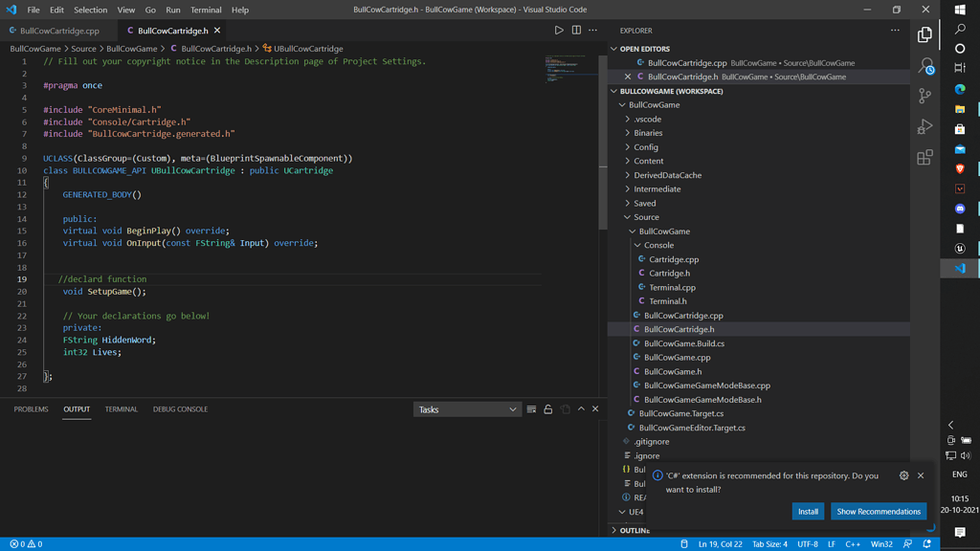The width and height of the screenshot is (980, 551).
Task: Clear the Output panel
Action: pos(531,408)
